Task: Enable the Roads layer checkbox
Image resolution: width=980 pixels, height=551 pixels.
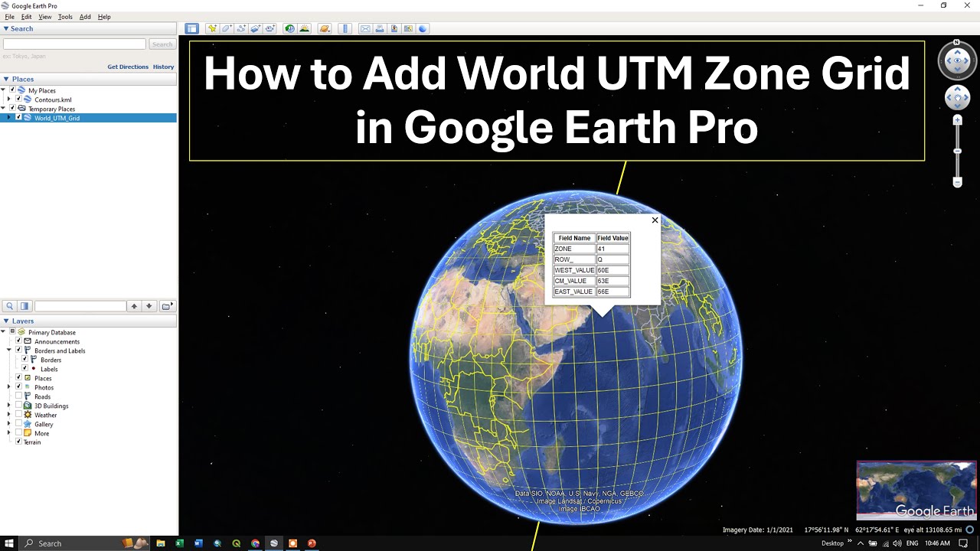Action: point(18,396)
